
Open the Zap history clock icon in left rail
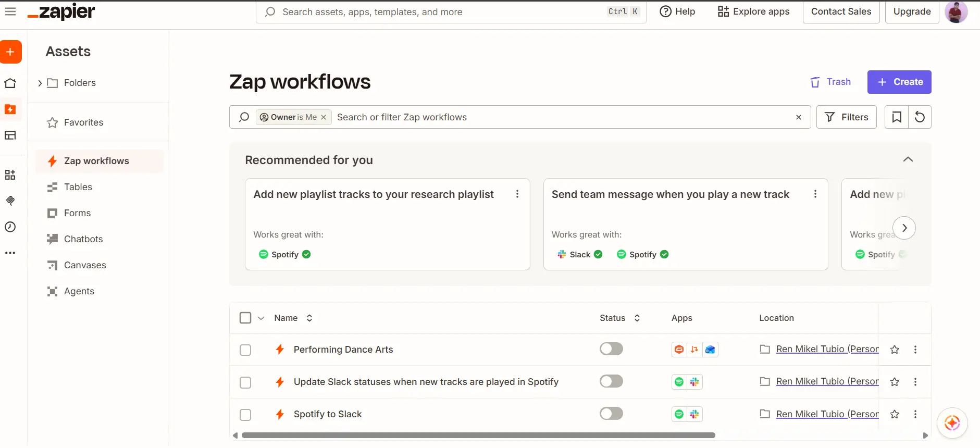(10, 227)
